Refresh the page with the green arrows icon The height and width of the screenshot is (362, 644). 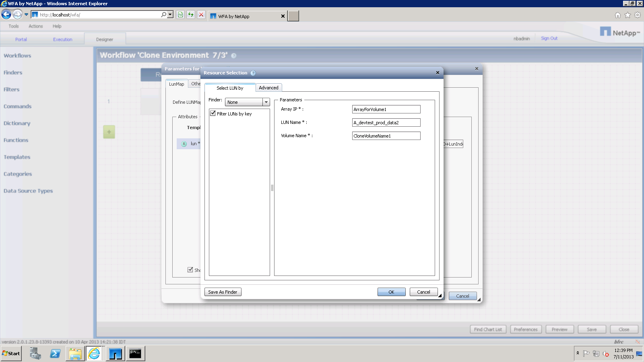(191, 15)
